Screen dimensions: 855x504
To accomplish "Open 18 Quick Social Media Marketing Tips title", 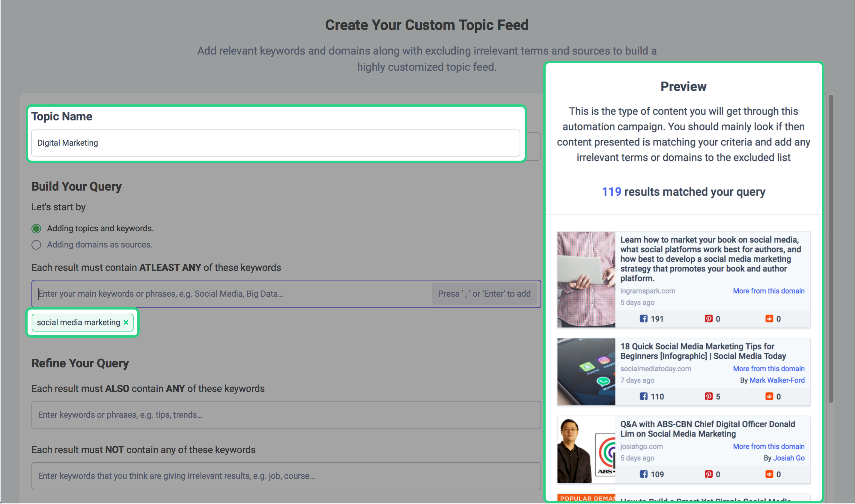I will pos(703,351).
